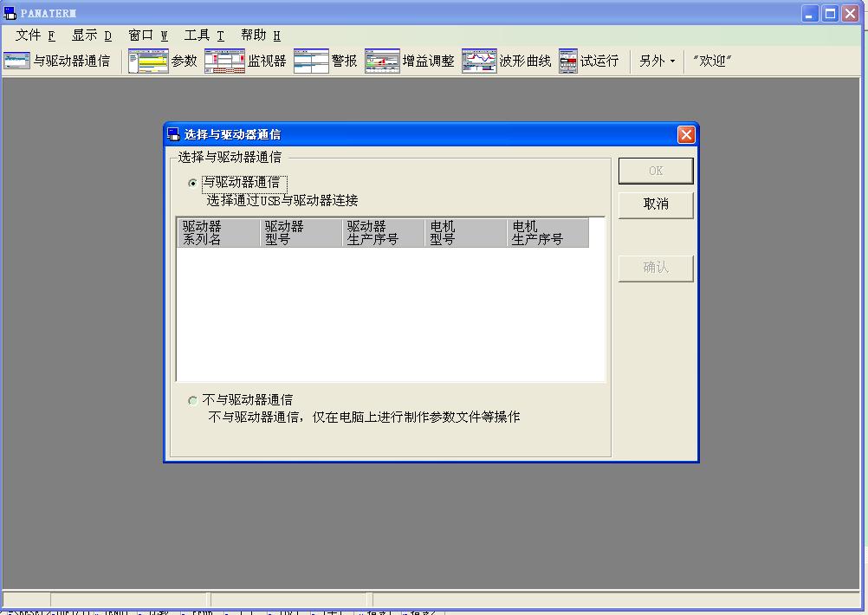Open the 文件 F menu
This screenshot has width=868, height=615.
(35, 36)
